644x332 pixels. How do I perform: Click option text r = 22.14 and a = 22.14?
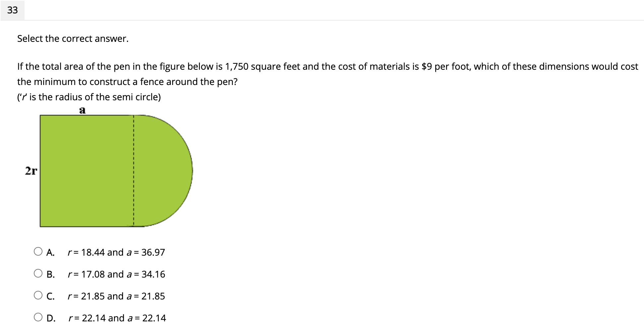pyautogui.click(x=117, y=318)
